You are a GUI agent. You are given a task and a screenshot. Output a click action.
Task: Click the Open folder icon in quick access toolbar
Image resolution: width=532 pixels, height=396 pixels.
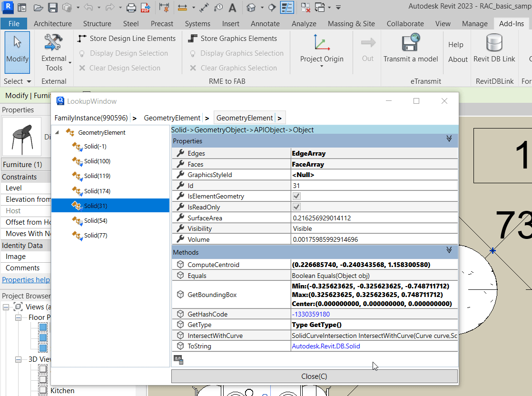point(39,8)
